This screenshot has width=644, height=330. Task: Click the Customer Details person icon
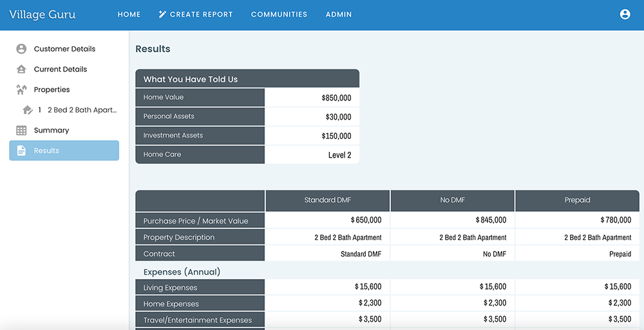click(21, 49)
